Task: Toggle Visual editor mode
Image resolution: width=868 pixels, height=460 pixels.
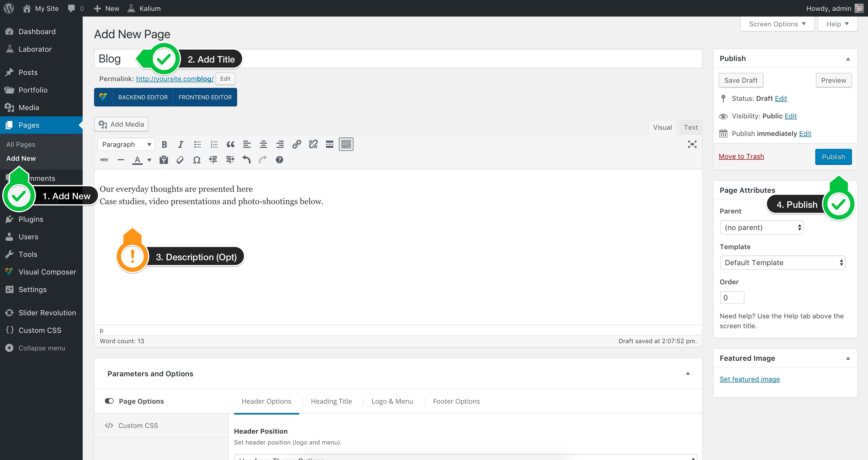Action: point(662,127)
